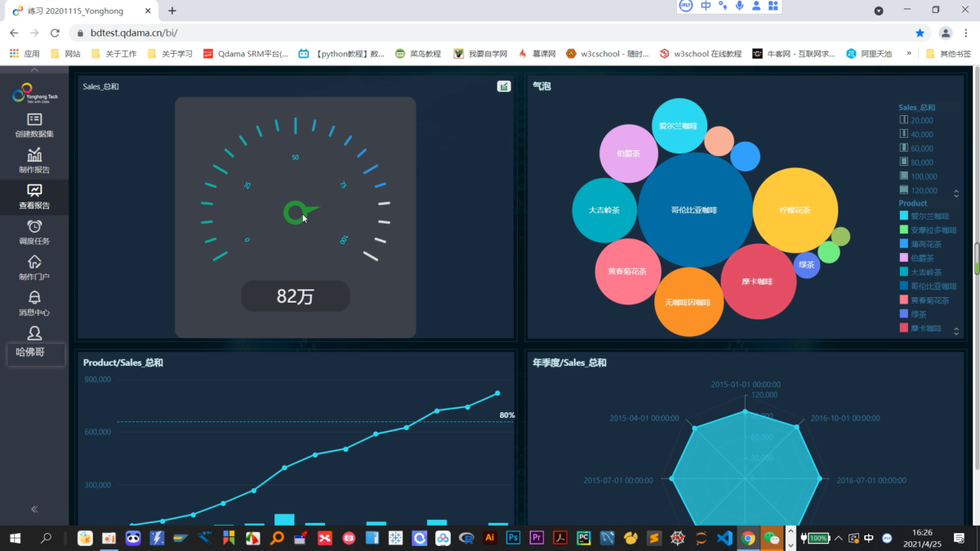This screenshot has width=980, height=551.
Task: Open Chrome profile avatar
Action: pyautogui.click(x=946, y=33)
